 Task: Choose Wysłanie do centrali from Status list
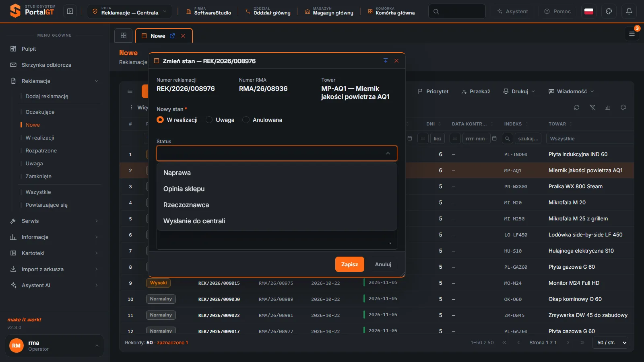(x=277, y=221)
